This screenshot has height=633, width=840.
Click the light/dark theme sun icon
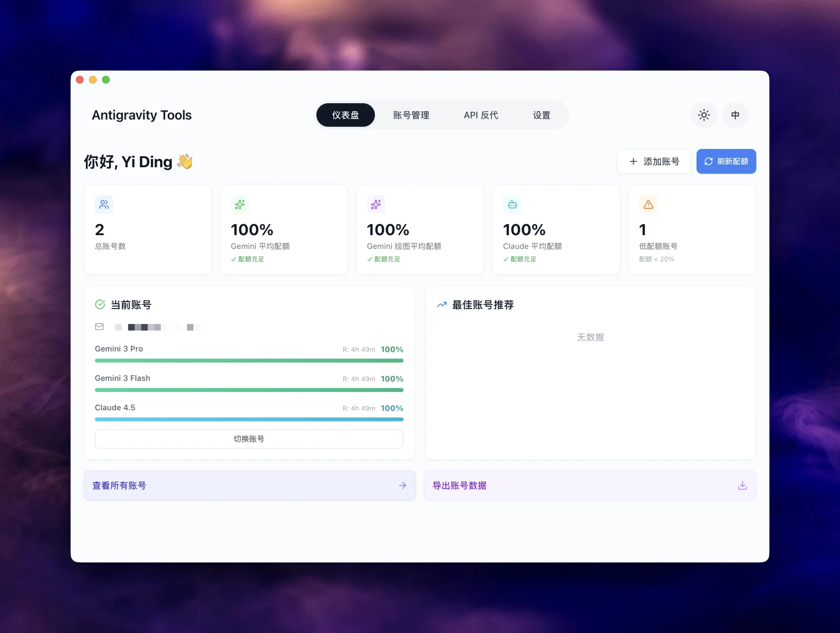[704, 115]
